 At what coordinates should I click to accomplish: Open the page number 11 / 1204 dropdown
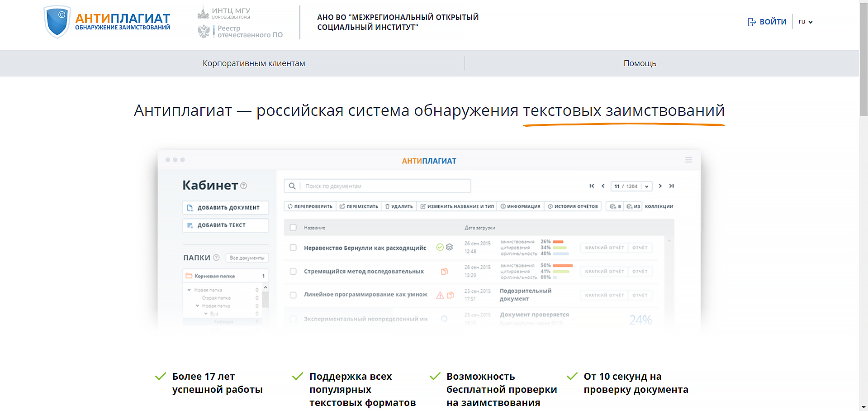[631, 186]
